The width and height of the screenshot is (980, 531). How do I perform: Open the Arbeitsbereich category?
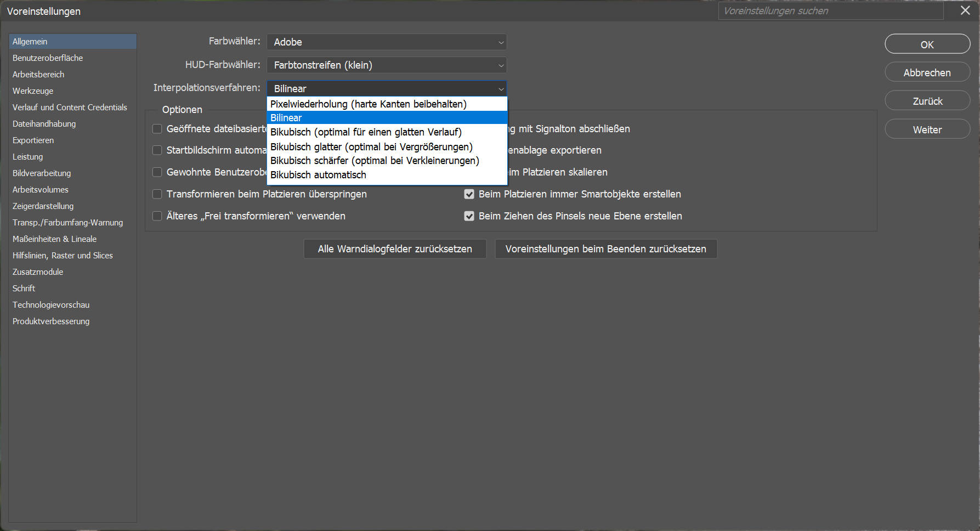(x=72, y=75)
